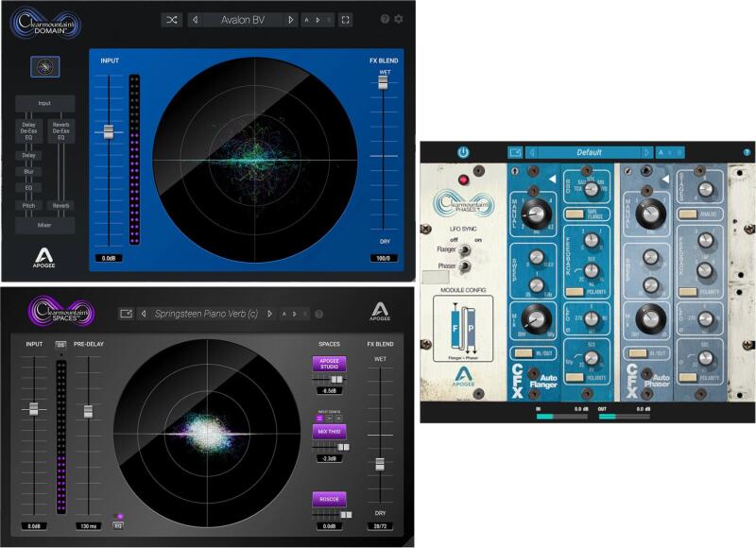Open the Springsteen Piano Verb preset list

point(203,314)
